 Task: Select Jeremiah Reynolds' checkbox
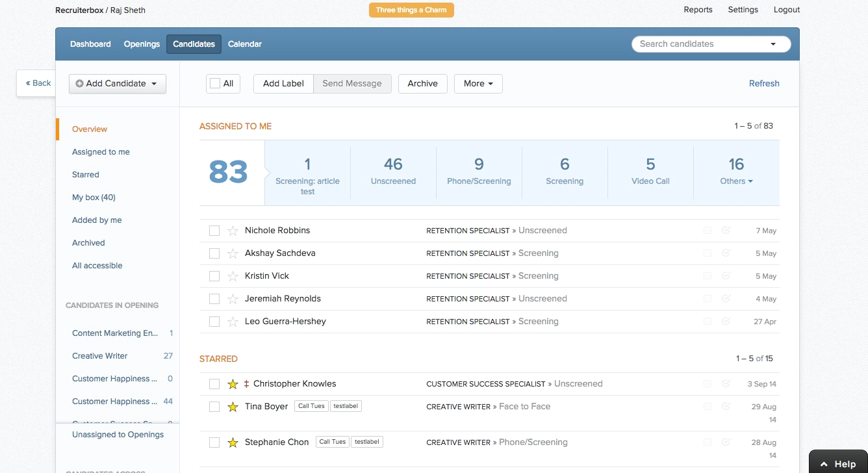(214, 299)
